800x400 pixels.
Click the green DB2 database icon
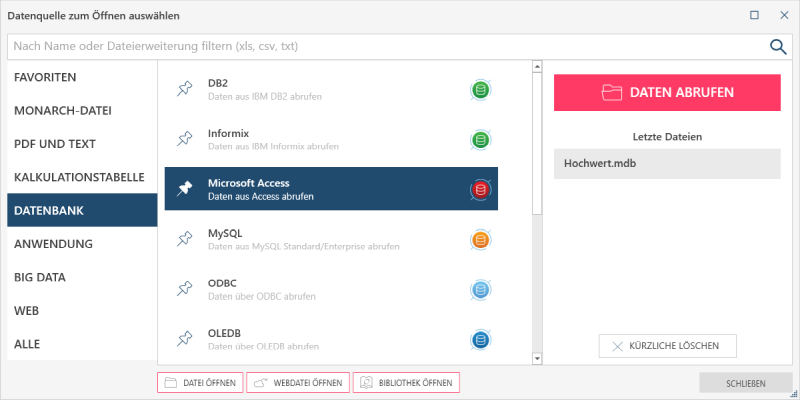click(x=481, y=91)
